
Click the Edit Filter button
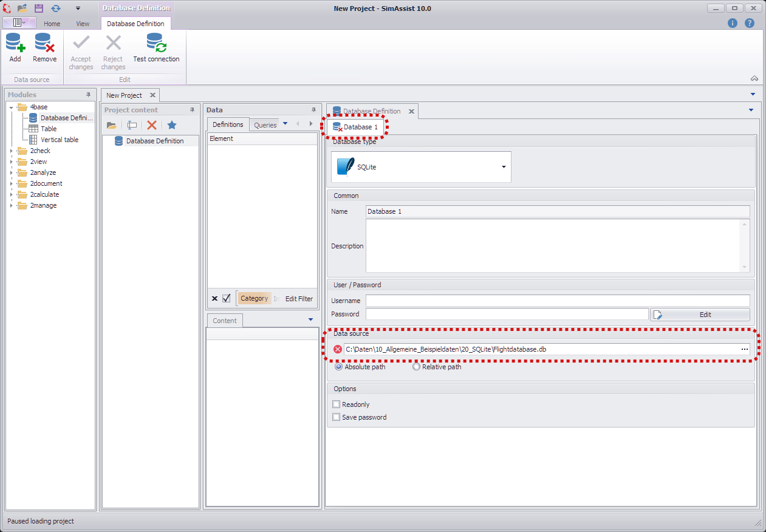tap(299, 299)
